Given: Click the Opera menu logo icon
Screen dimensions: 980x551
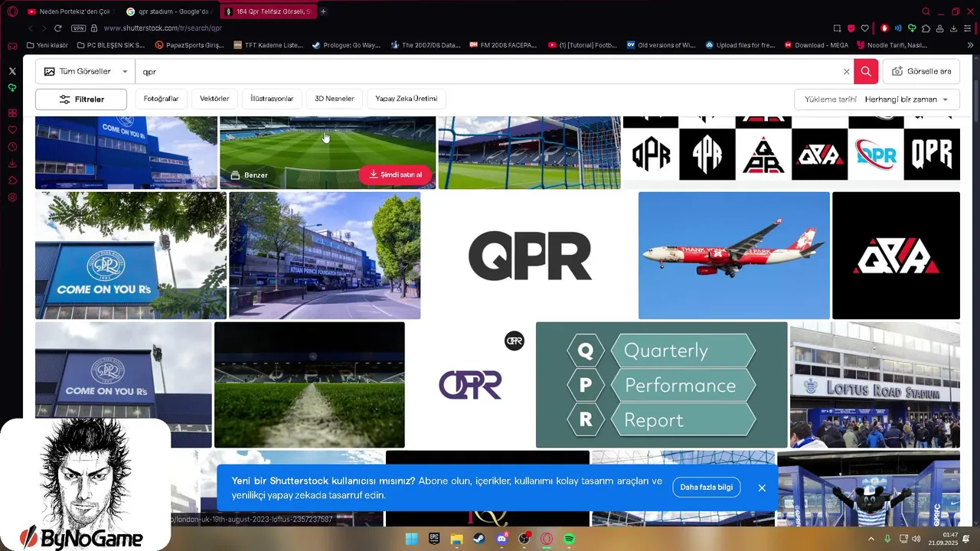Looking at the screenshot, I should coord(11,11).
